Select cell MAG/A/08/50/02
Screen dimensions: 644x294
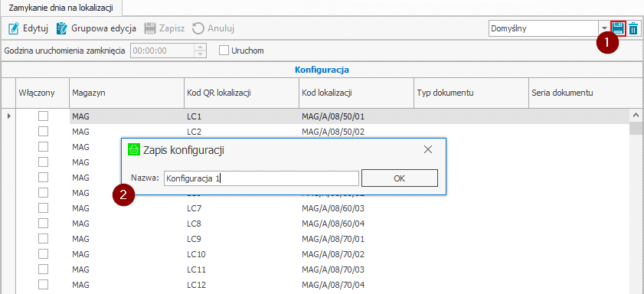coord(356,132)
